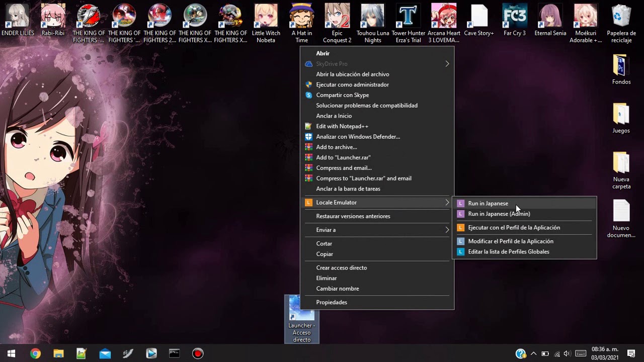644x362 pixels.
Task: Select the Juegos folder icon
Action: tap(621, 118)
